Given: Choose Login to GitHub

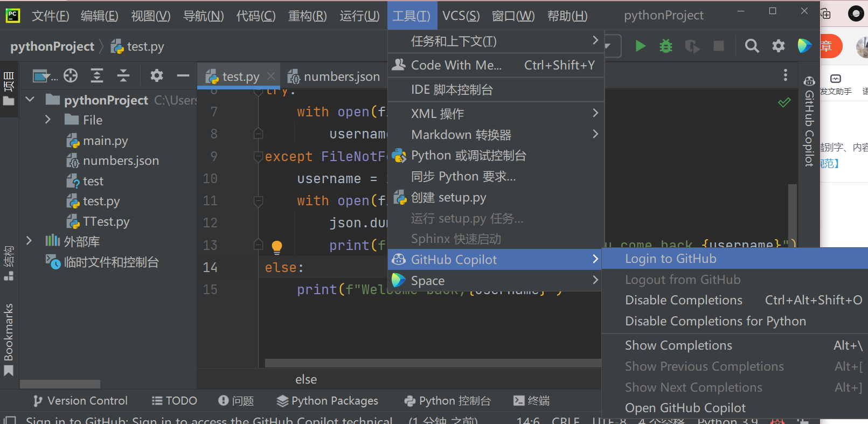Looking at the screenshot, I should [x=735, y=259].
